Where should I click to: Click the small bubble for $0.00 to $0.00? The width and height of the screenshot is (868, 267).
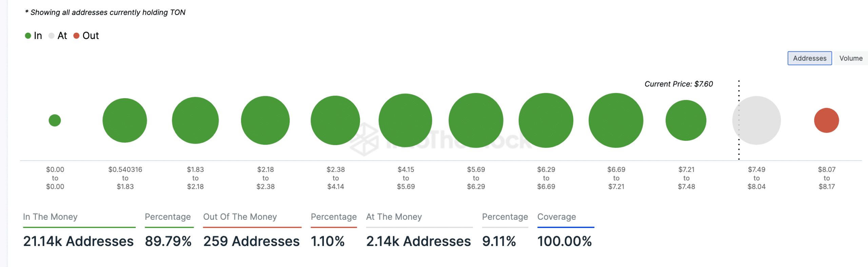click(x=55, y=120)
